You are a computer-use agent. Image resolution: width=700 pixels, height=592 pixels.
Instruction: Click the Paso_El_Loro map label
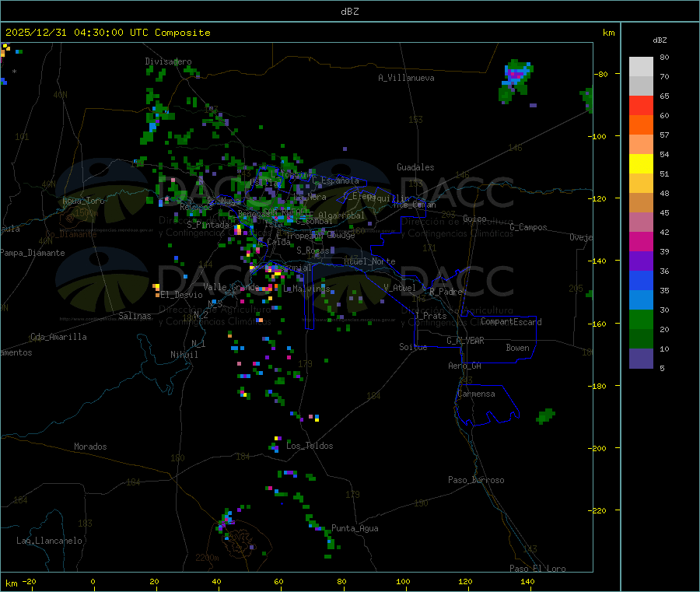pyautogui.click(x=537, y=569)
